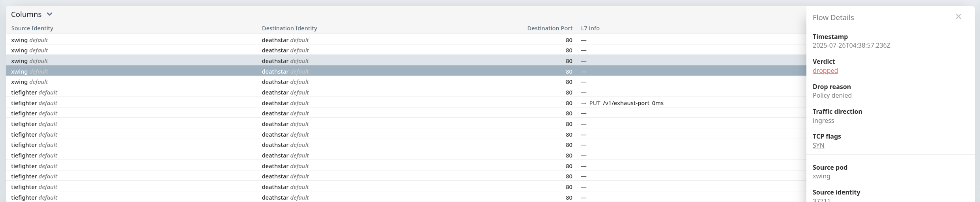This screenshot has width=980, height=202.
Task: Click the Destination Port column header
Action: pos(550,28)
